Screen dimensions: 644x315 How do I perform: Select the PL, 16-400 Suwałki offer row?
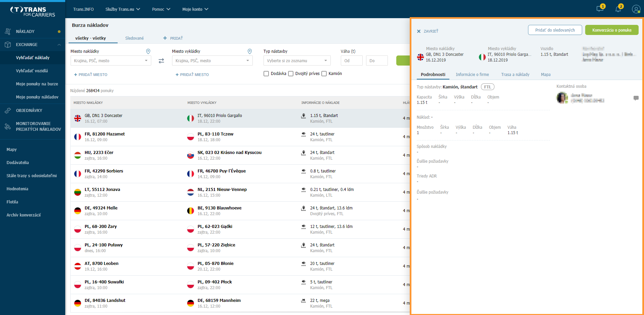click(x=240, y=285)
